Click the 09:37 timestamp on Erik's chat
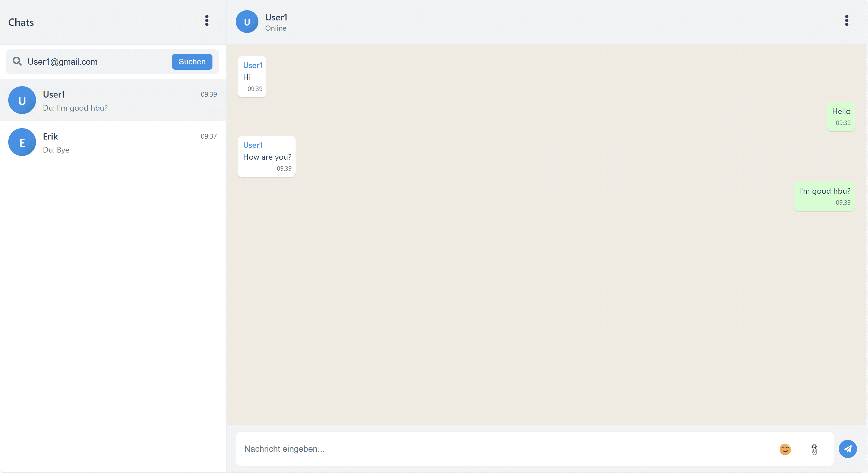Screen dimensions: 868x473 click(x=208, y=136)
